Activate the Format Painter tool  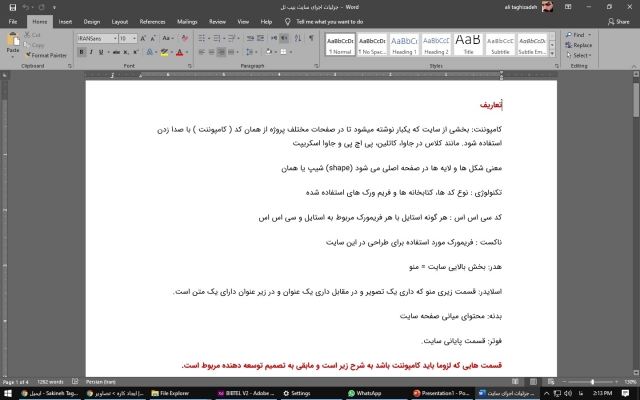tap(46, 55)
